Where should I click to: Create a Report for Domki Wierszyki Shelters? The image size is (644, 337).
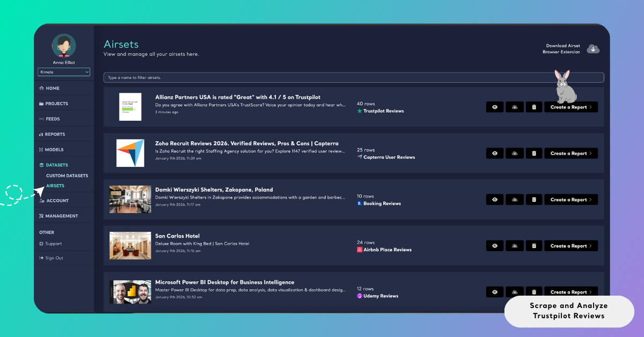click(571, 200)
